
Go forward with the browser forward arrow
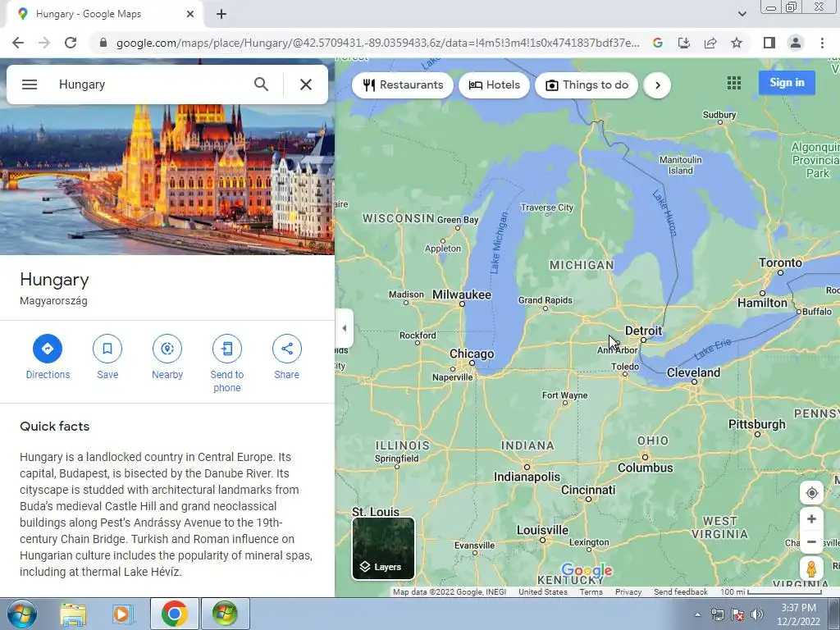tap(44, 43)
